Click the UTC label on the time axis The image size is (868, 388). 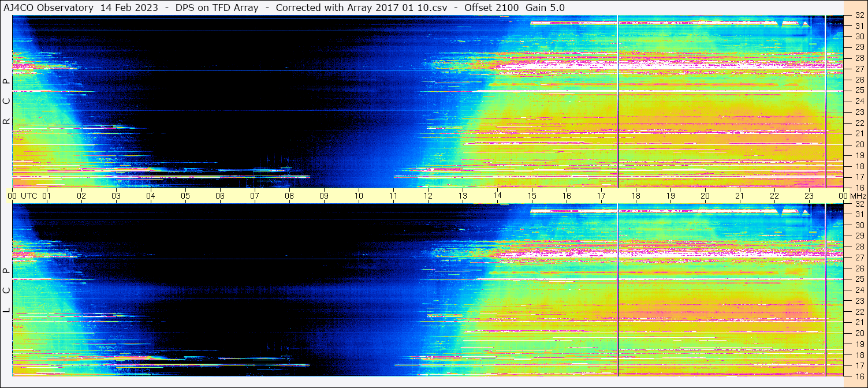pos(29,196)
